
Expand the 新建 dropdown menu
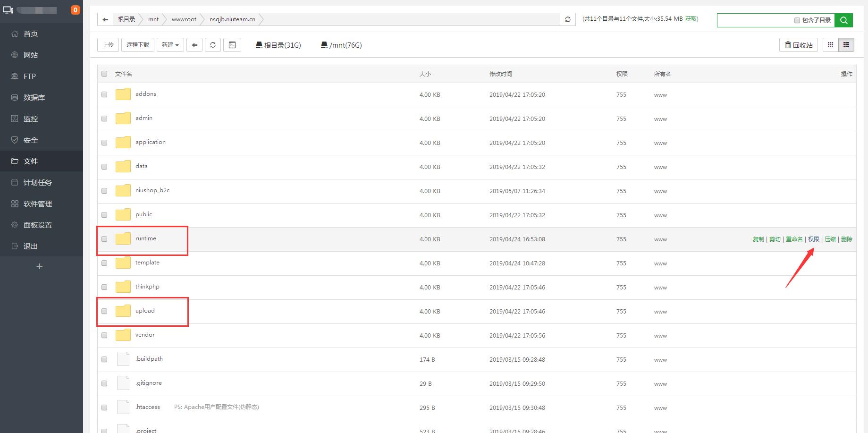point(170,45)
